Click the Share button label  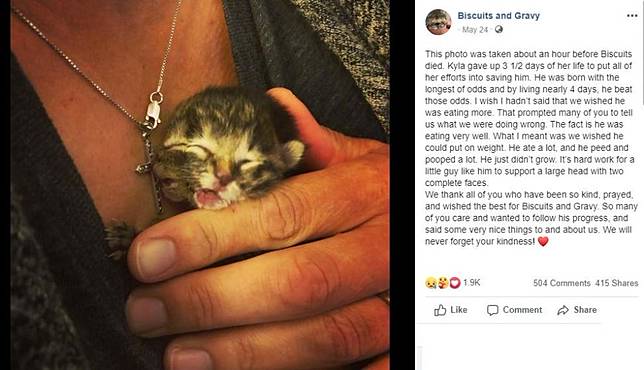(x=585, y=310)
